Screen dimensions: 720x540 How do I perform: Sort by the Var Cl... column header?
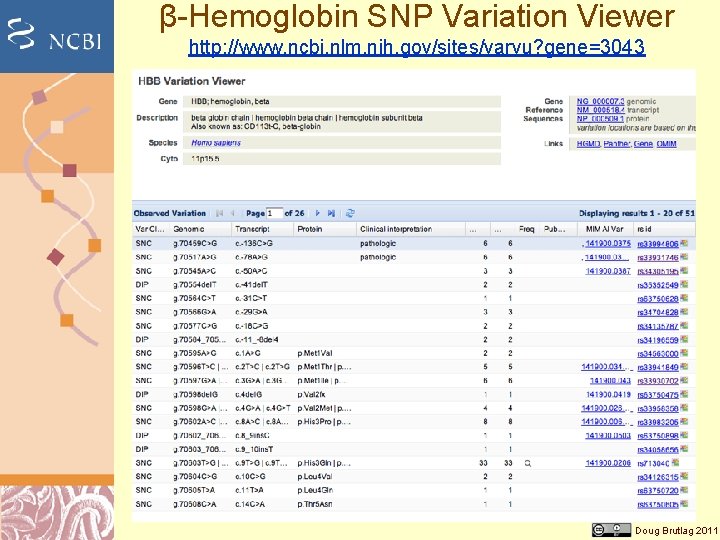click(x=150, y=229)
